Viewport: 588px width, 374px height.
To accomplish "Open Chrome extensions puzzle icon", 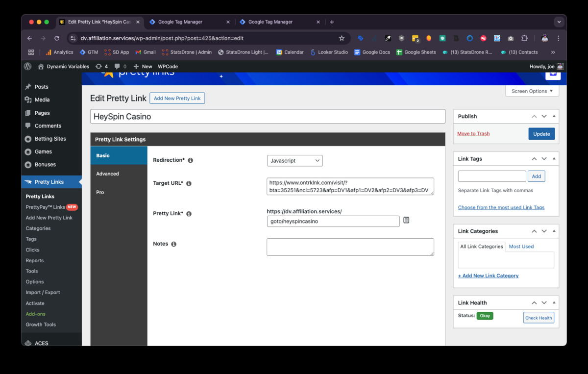I will (x=524, y=38).
